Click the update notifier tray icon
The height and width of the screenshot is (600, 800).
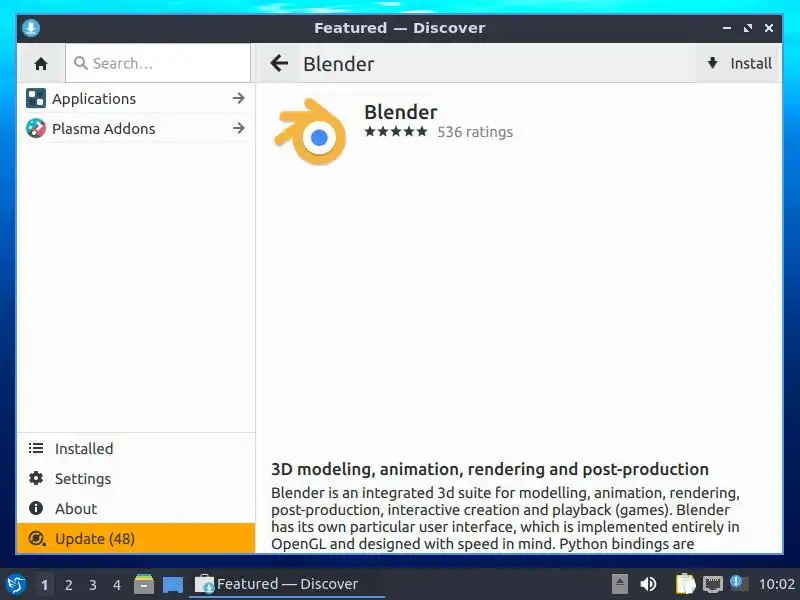point(738,583)
